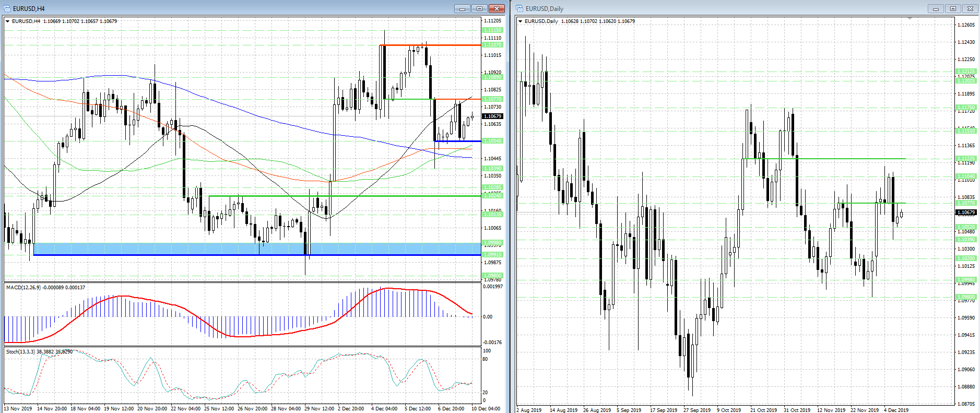The height and width of the screenshot is (413, 980).
Task: Expand the one-click trading arrow on H4 chart
Action: pyautogui.click(x=8, y=21)
